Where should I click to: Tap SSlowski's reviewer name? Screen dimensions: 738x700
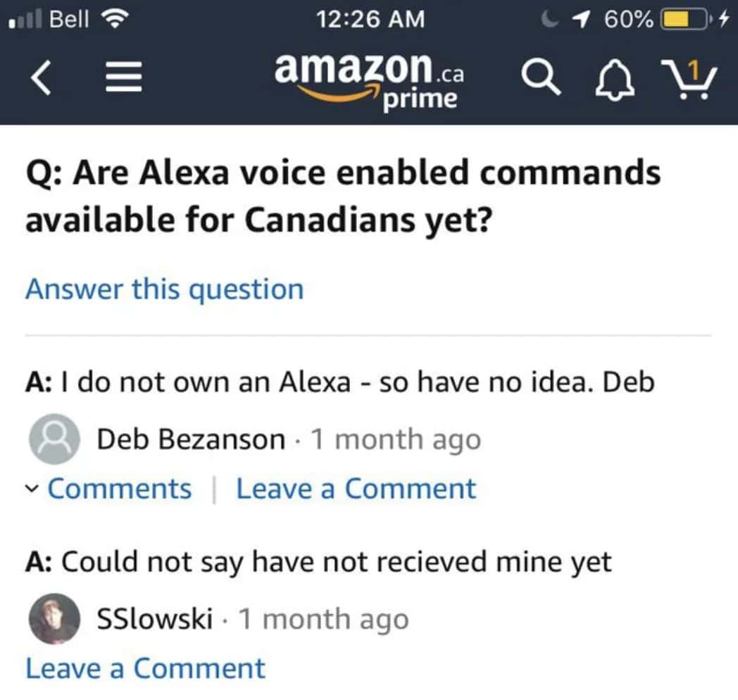(155, 618)
